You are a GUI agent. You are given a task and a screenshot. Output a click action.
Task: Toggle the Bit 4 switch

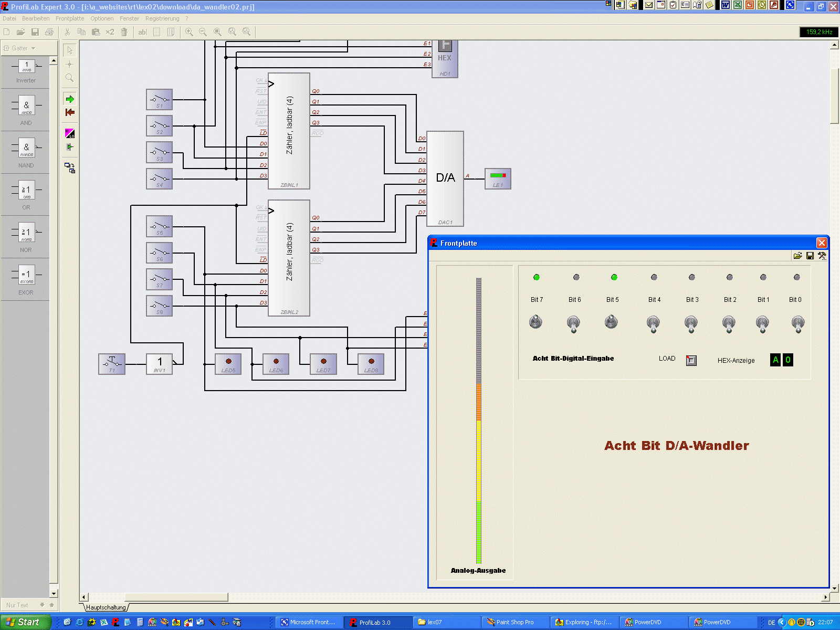653,324
